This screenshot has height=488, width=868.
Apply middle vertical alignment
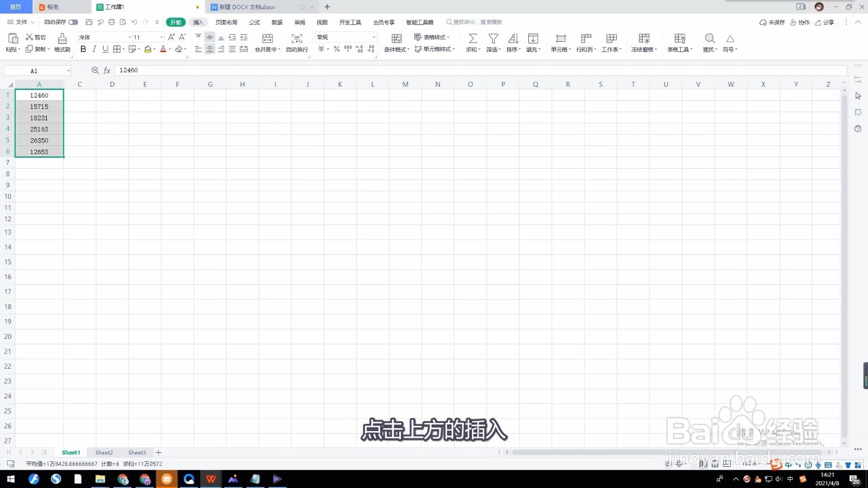point(209,37)
